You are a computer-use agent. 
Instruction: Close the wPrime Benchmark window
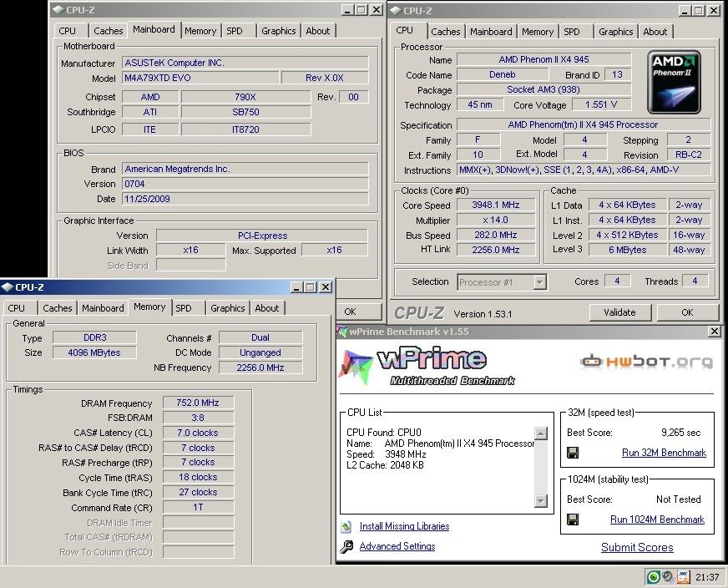[714, 331]
